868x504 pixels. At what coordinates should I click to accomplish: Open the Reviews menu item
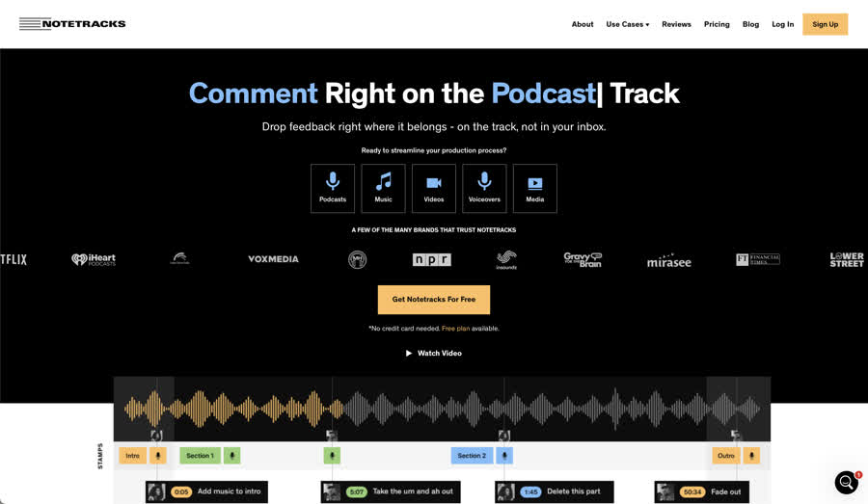676,24
